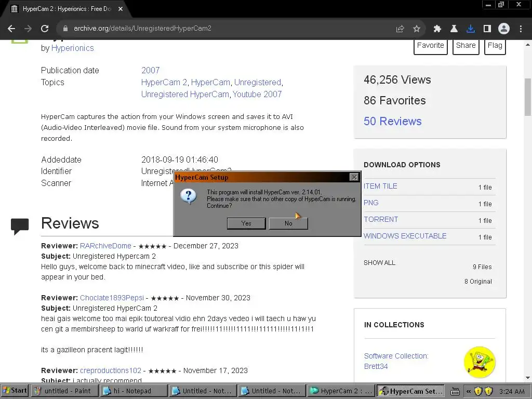Click the Chrome labs flask icon
Viewport: 532px width, 399px height.
[x=454, y=29]
